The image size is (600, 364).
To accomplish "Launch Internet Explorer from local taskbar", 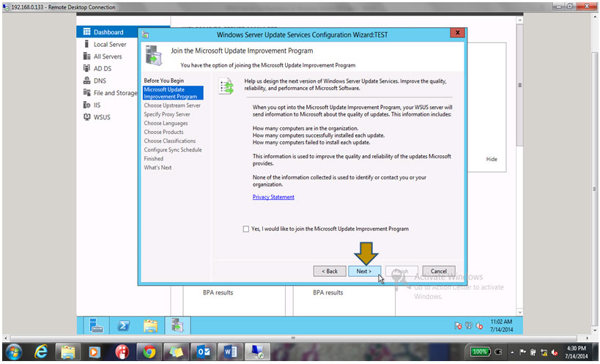I will pos(40,352).
